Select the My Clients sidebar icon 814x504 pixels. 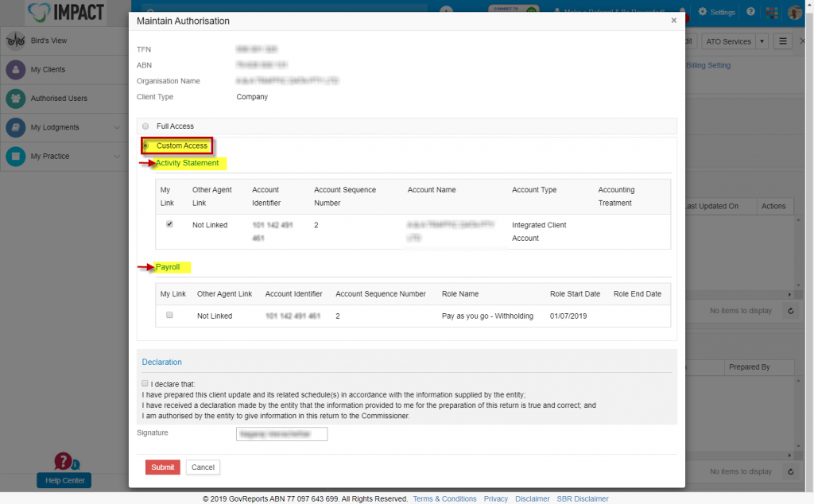[x=15, y=69]
